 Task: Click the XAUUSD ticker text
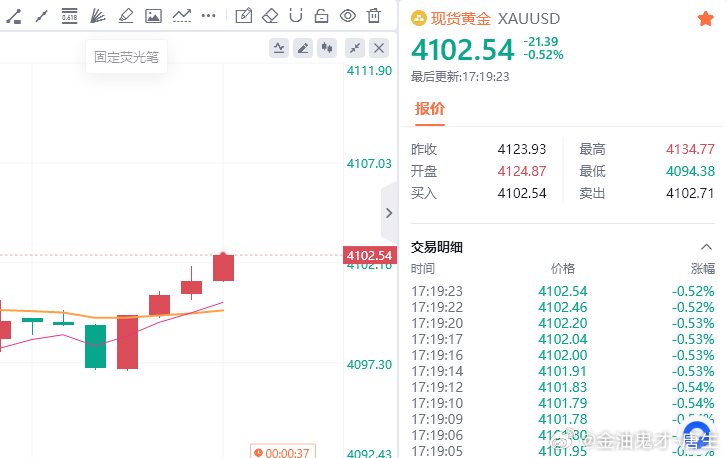529,19
